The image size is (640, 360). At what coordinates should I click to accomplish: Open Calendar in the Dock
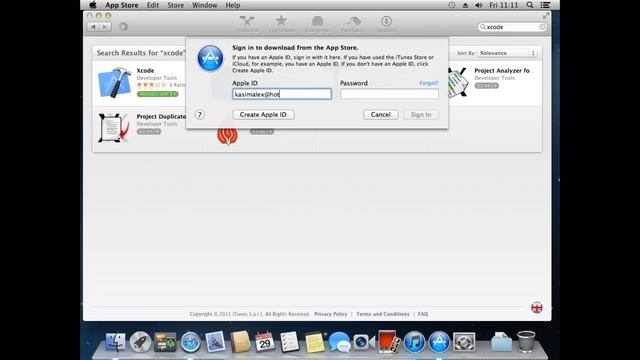point(264,342)
